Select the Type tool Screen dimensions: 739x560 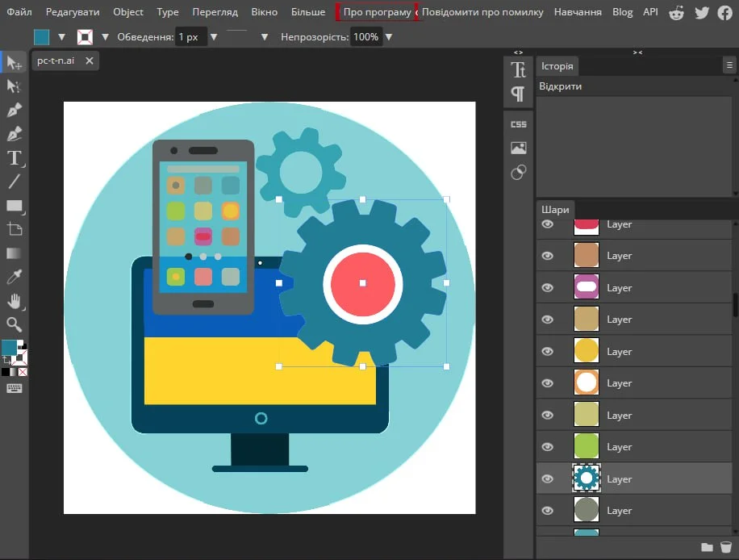[14, 158]
